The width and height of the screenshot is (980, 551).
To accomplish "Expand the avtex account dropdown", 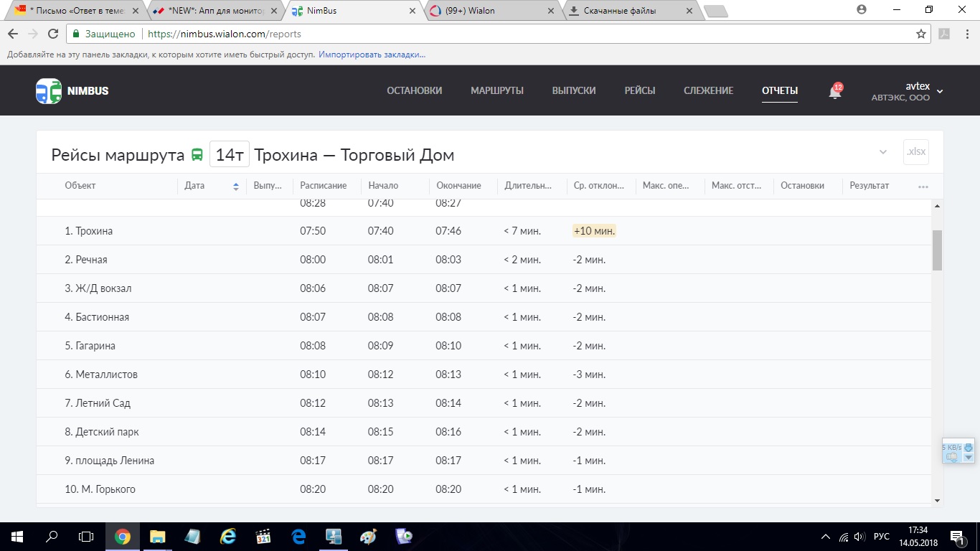I will pyautogui.click(x=940, y=91).
